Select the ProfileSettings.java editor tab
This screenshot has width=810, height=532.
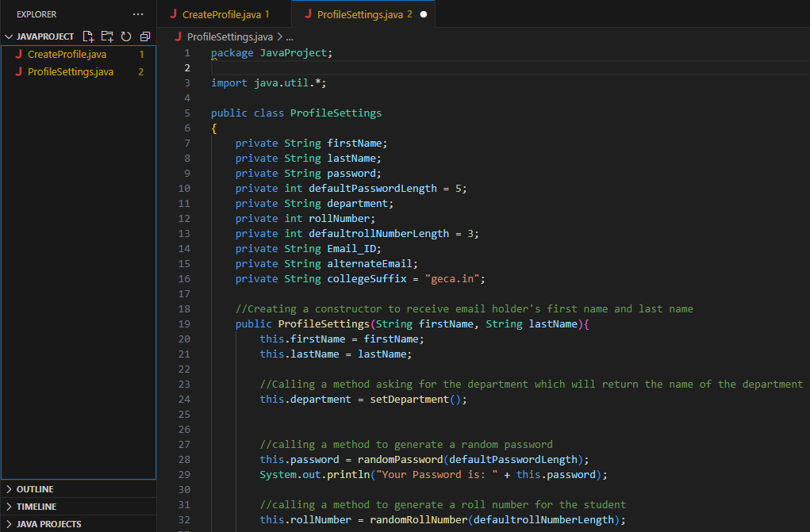(x=359, y=14)
